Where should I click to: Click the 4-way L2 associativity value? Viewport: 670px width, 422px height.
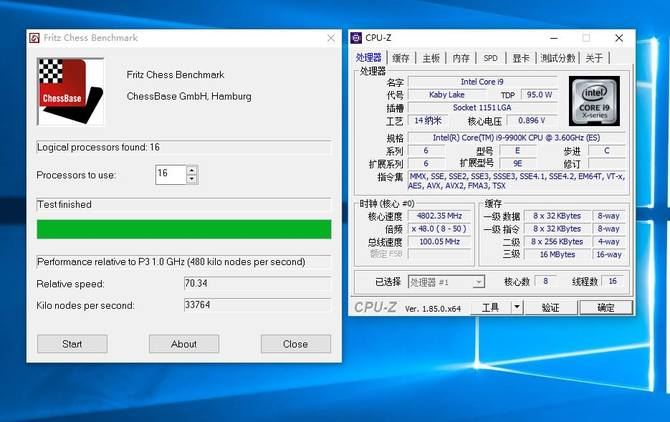tap(609, 242)
